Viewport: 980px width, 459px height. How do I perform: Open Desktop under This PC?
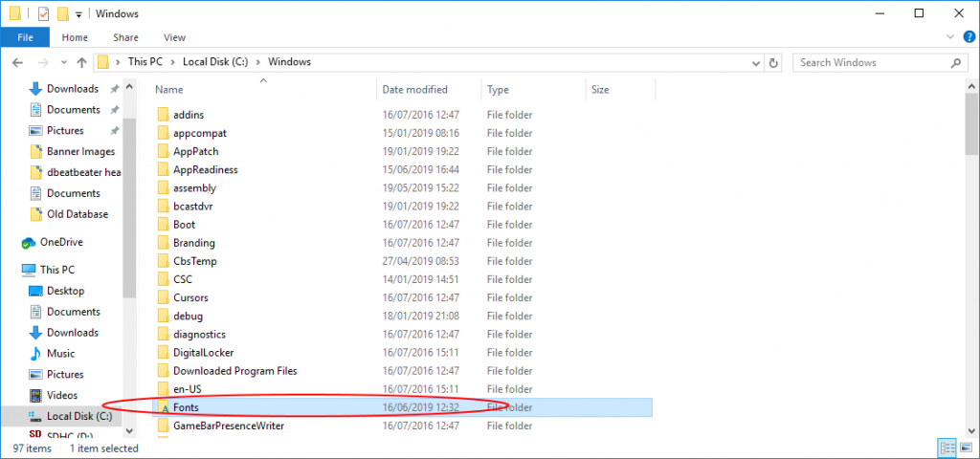pos(65,291)
